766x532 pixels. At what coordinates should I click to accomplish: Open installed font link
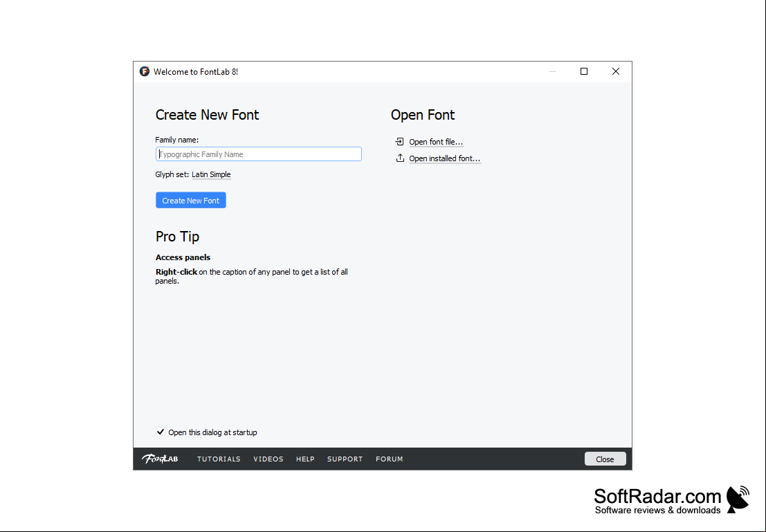(x=444, y=158)
